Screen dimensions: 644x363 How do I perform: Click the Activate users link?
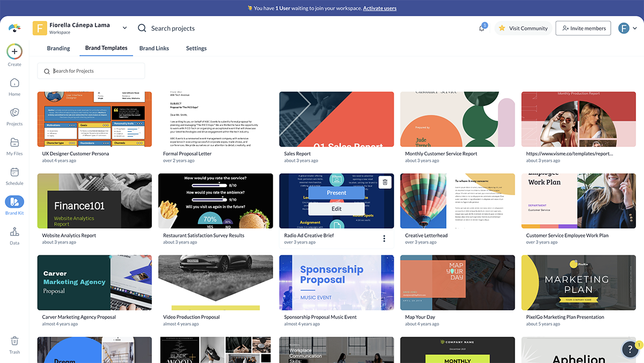pyautogui.click(x=380, y=8)
